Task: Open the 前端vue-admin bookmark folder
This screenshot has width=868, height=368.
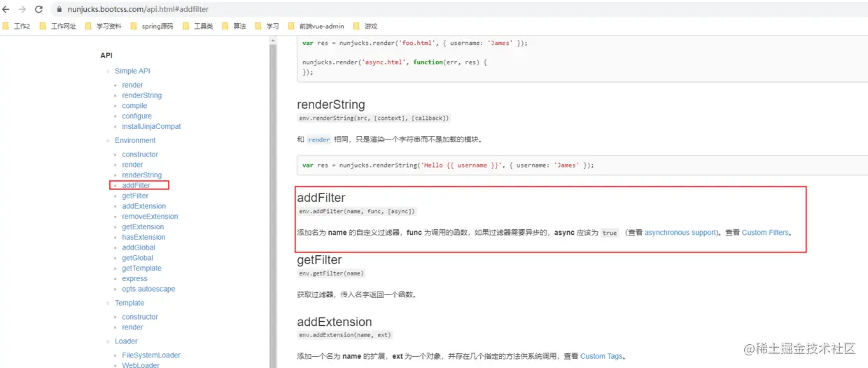Action: (x=316, y=26)
